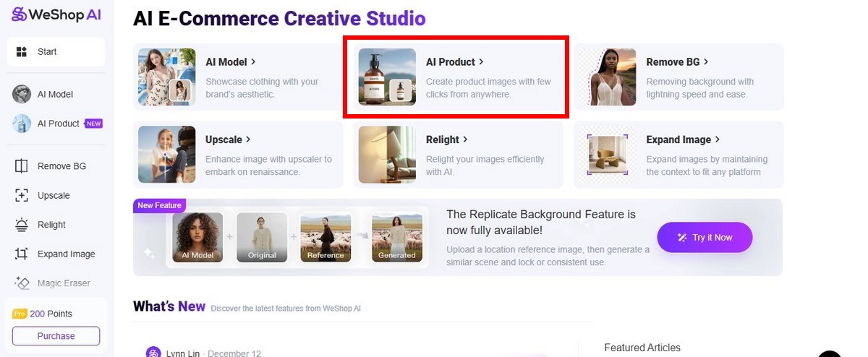Open AI Model avatar icon in sidebar
The height and width of the screenshot is (357, 868).
pos(22,94)
